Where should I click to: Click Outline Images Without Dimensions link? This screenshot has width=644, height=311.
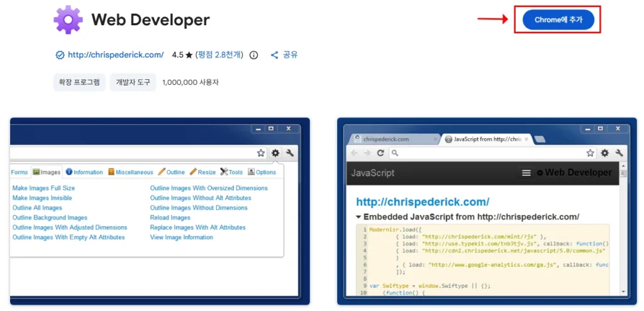point(199,208)
